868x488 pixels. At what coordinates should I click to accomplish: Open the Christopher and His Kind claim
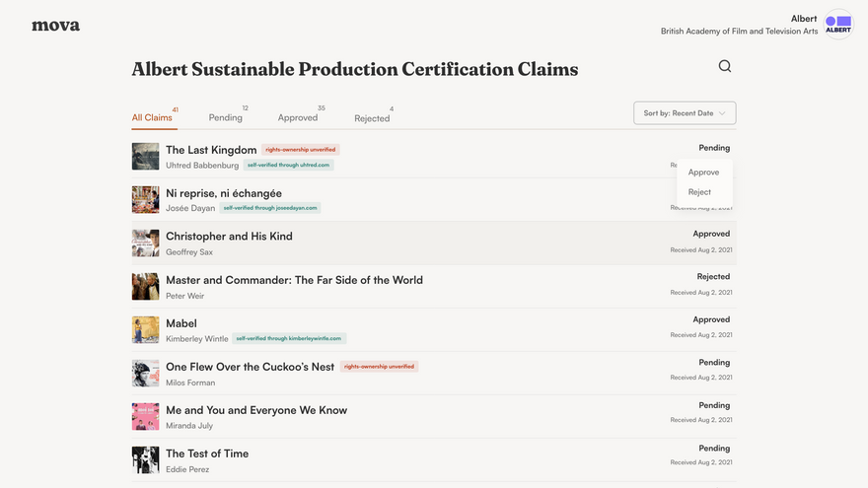[x=229, y=237]
